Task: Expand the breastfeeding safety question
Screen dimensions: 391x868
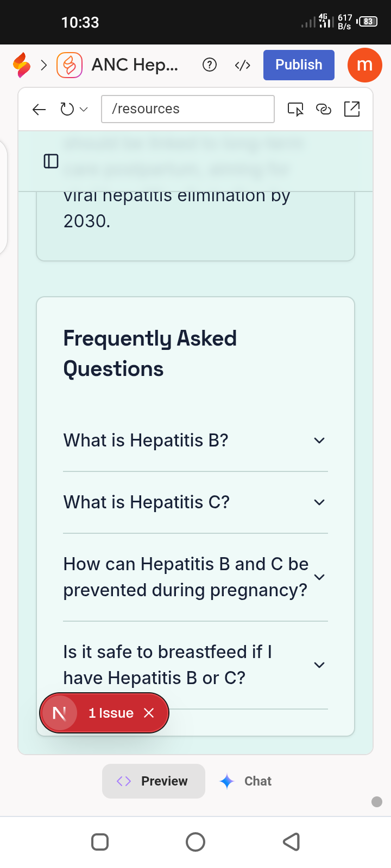Action: click(195, 665)
